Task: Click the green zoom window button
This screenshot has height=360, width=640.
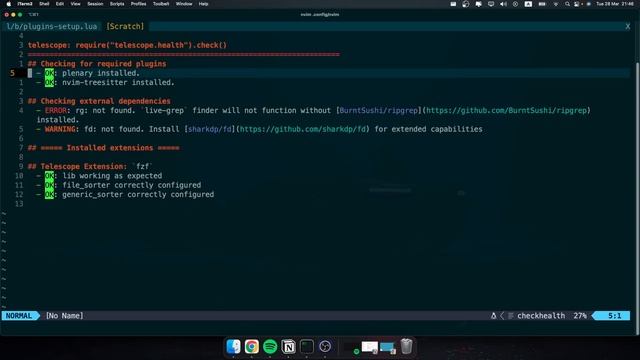Action: point(20,15)
